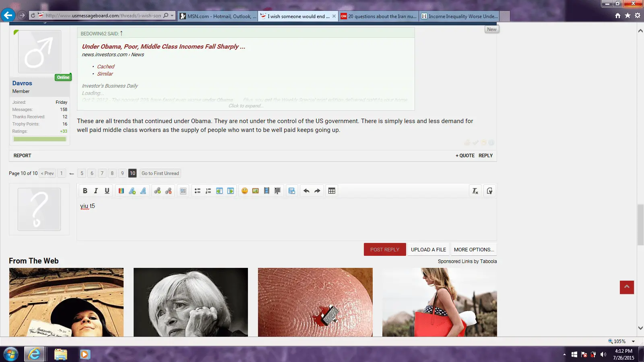644x362 pixels.
Task: Switch editor to BB code mode
Action: (x=489, y=191)
